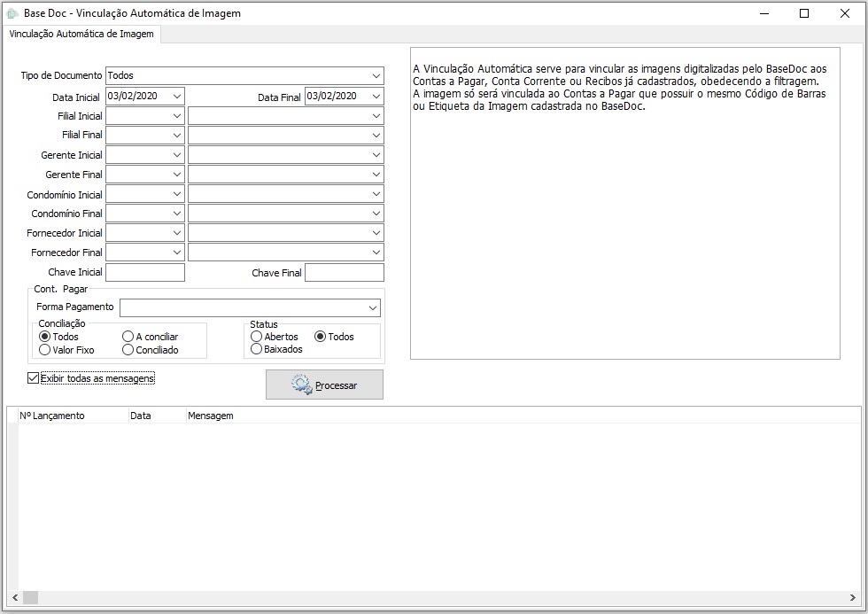Click the horizontal scrollbar thumb

click(30, 597)
